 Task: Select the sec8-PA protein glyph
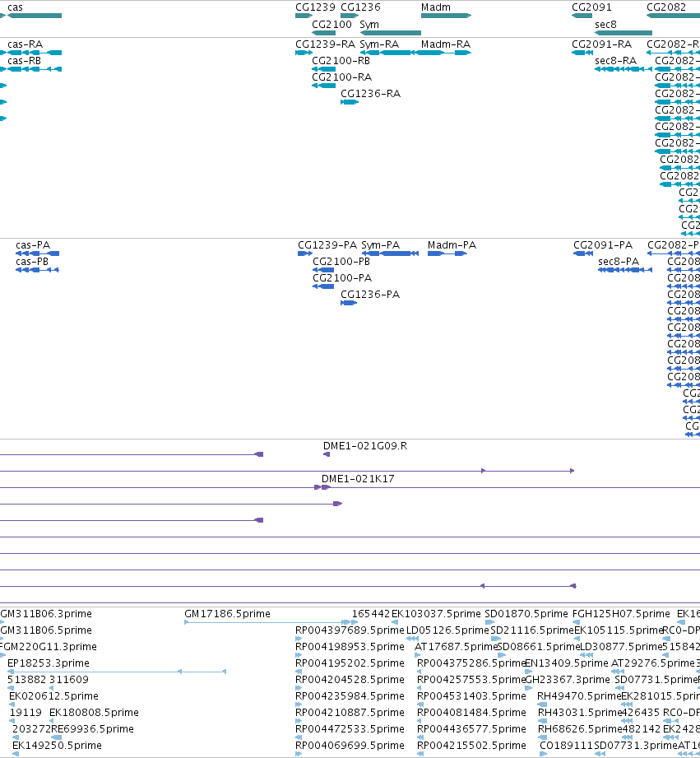(x=625, y=270)
